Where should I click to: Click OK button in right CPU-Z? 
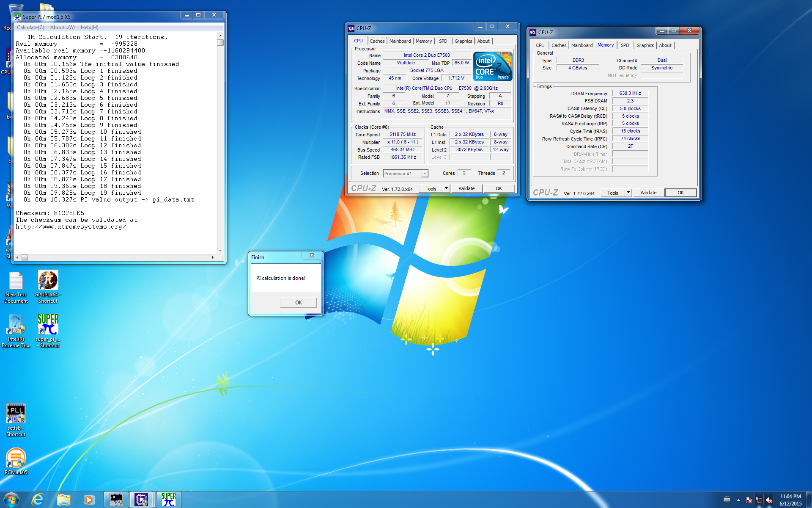[680, 193]
